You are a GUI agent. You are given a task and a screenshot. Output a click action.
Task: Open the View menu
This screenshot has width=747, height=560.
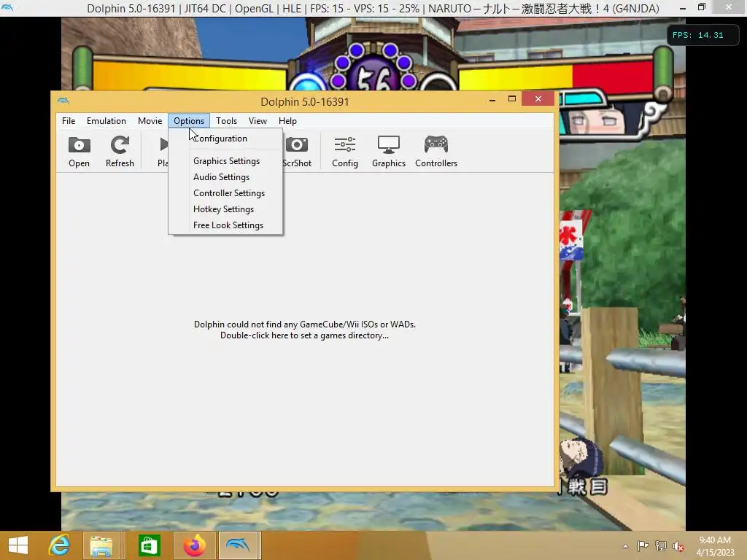(258, 121)
